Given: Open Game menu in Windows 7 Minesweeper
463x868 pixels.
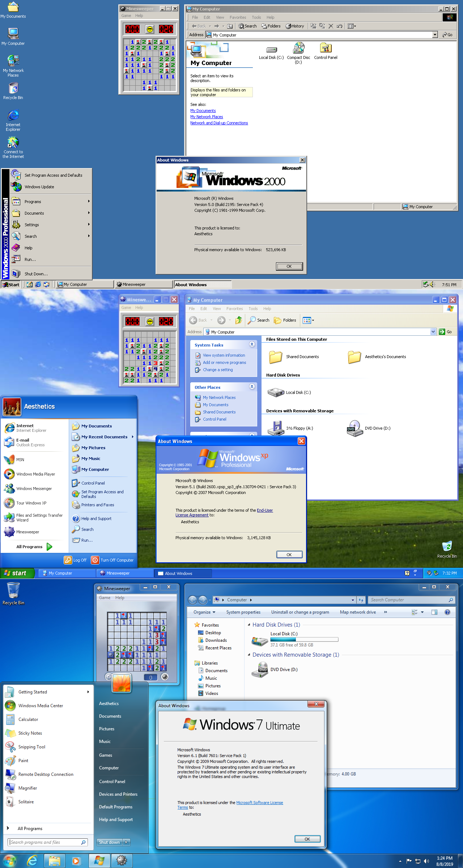Looking at the screenshot, I should [x=105, y=598].
